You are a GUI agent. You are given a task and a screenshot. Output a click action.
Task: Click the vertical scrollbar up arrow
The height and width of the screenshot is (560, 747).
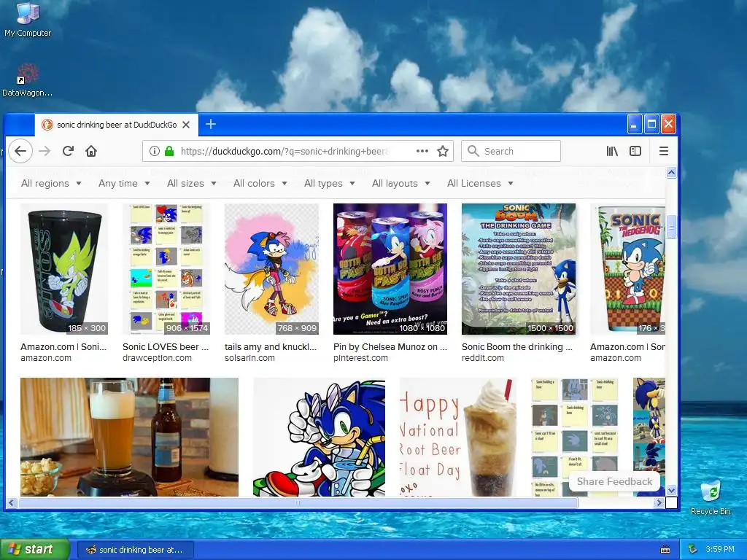(x=671, y=172)
